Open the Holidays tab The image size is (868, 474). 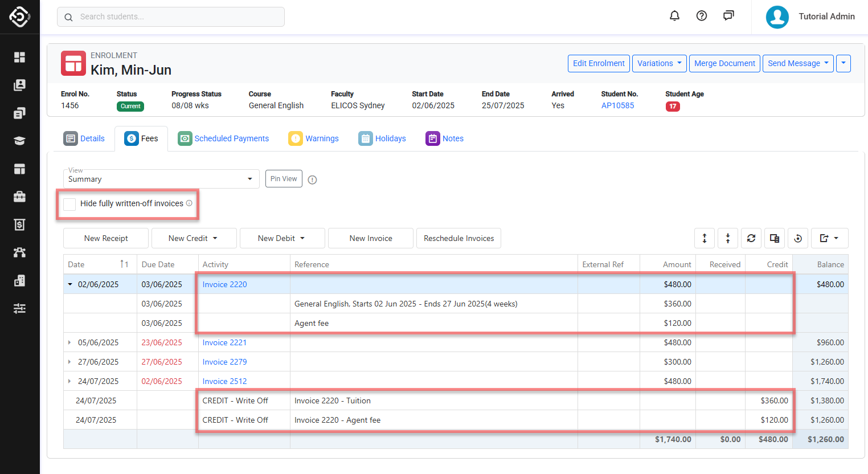(382, 138)
